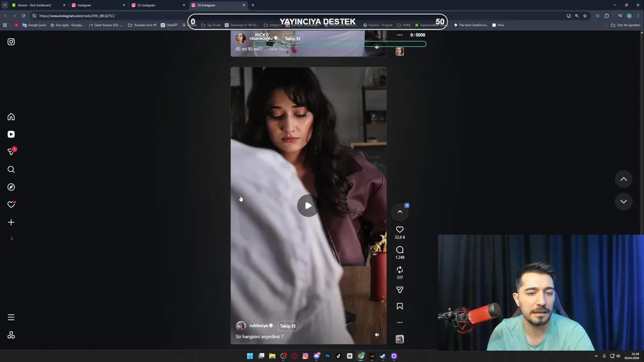The height and width of the screenshot is (362, 644).
Task: Open comments on the reel showing 1.248
Action: 399,250
